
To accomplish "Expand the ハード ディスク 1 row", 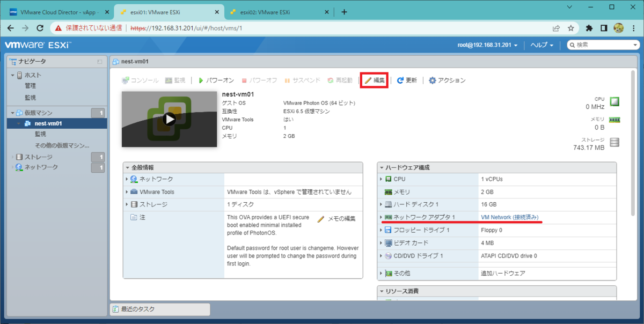I will pos(381,204).
